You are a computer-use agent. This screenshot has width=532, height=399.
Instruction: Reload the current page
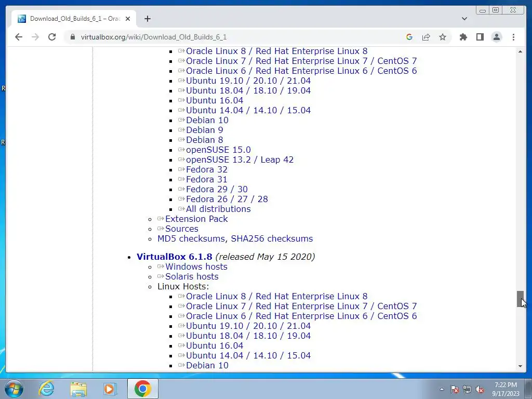click(x=52, y=37)
